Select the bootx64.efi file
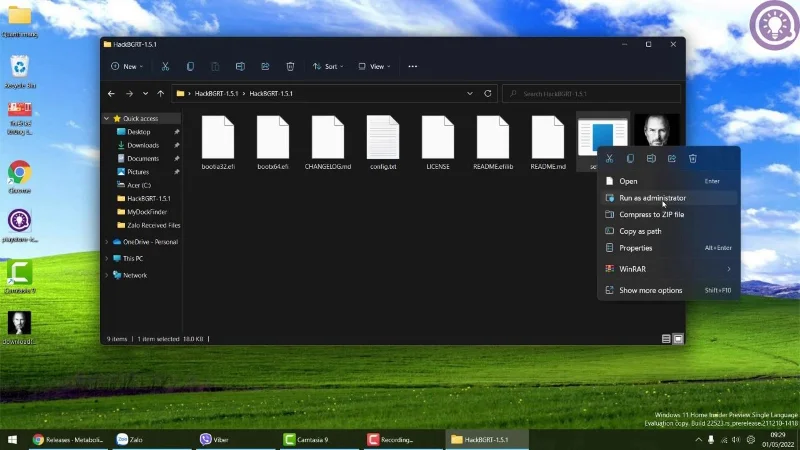Viewport: 800px width, 450px height. point(273,142)
